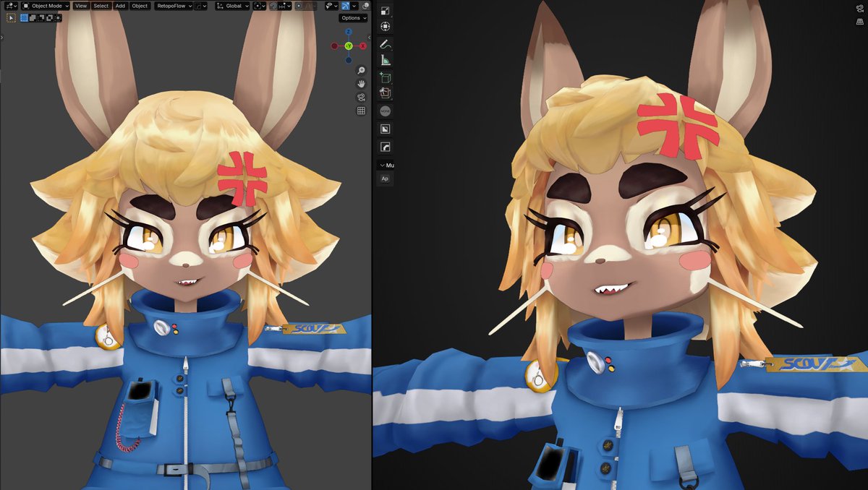Select the Measure tool in the right sidebar
The height and width of the screenshot is (490, 868).
[x=386, y=59]
